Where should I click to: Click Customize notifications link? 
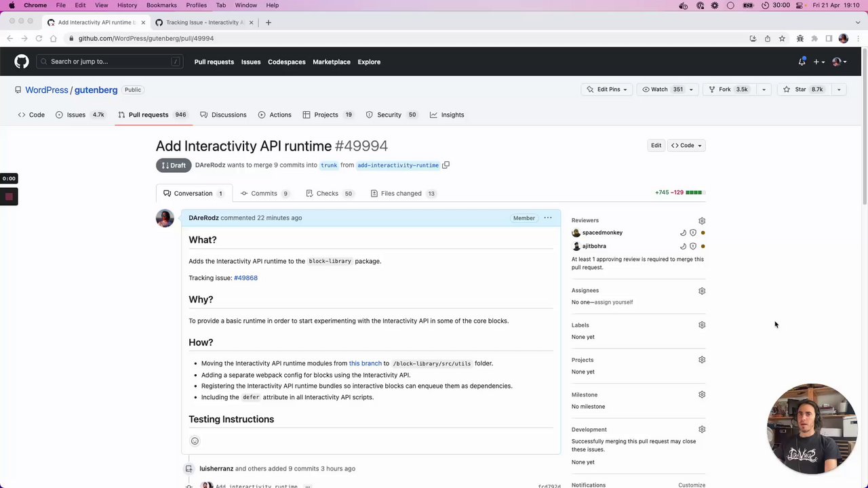pyautogui.click(x=692, y=485)
